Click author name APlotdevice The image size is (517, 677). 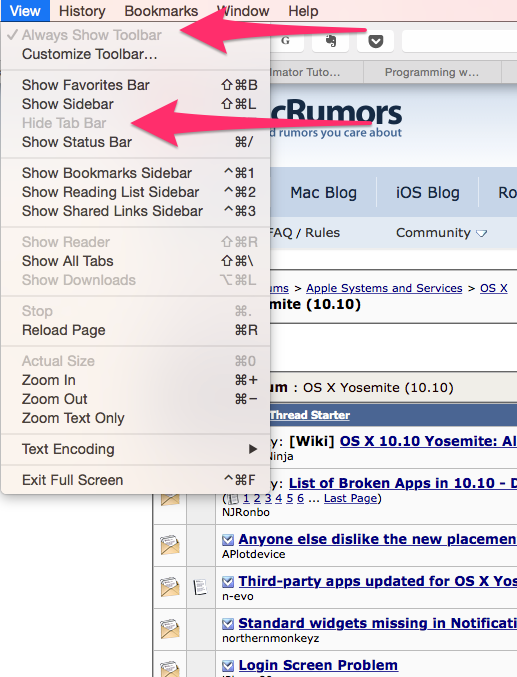point(254,554)
